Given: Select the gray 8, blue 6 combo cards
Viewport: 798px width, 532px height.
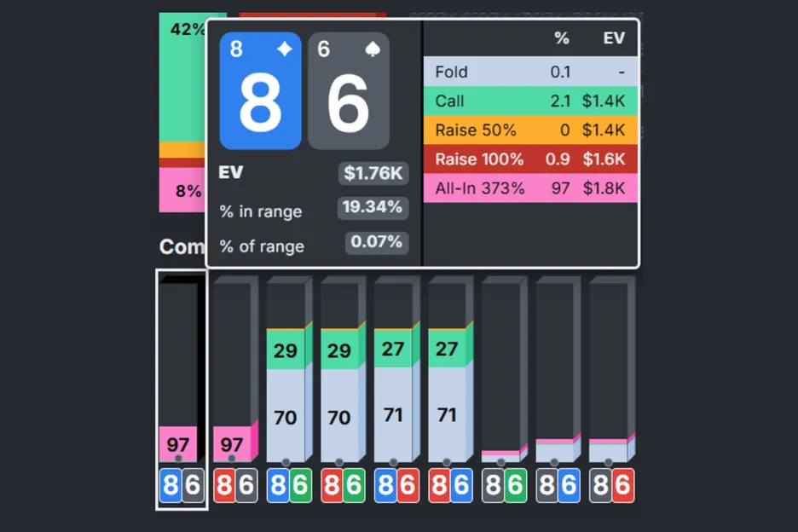Looking at the screenshot, I should [558, 486].
